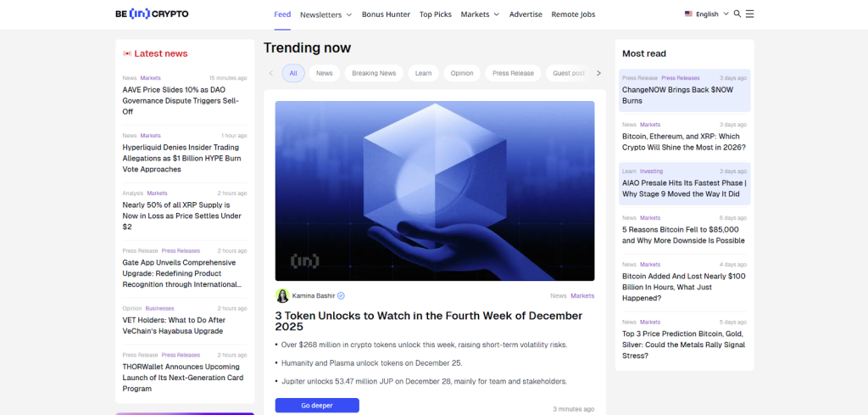This screenshot has width=868, height=415.
Task: Click Press Releases tag above Gate App article
Action: (x=181, y=251)
